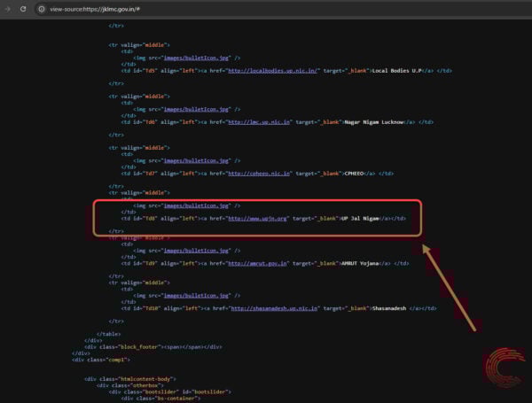Screen dimensions: 532x403
Task: Click the id="bootslider" attribute value
Action: [x=209, y=392]
